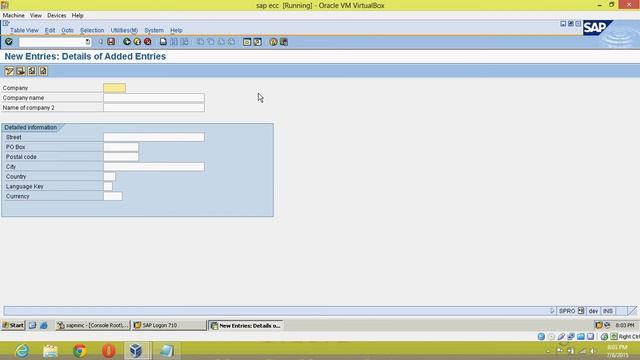Click the Currency input field
Viewport: 640px width, 360px height.
(113, 196)
